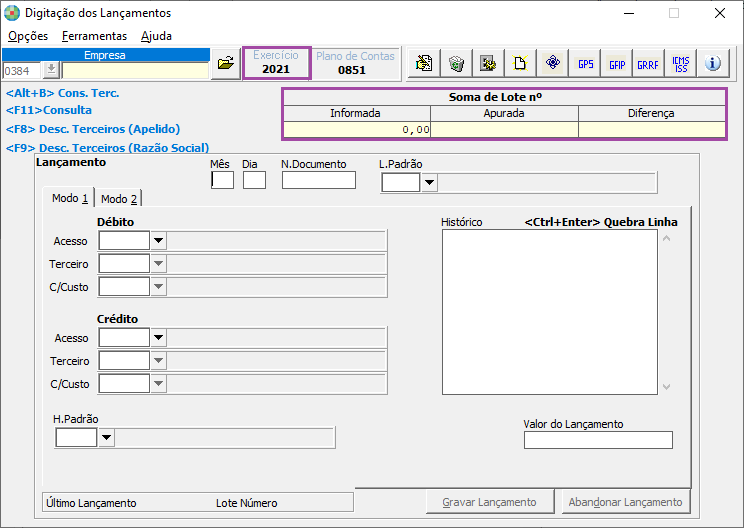Click Histórico scrollbar down arrow

coord(667,387)
